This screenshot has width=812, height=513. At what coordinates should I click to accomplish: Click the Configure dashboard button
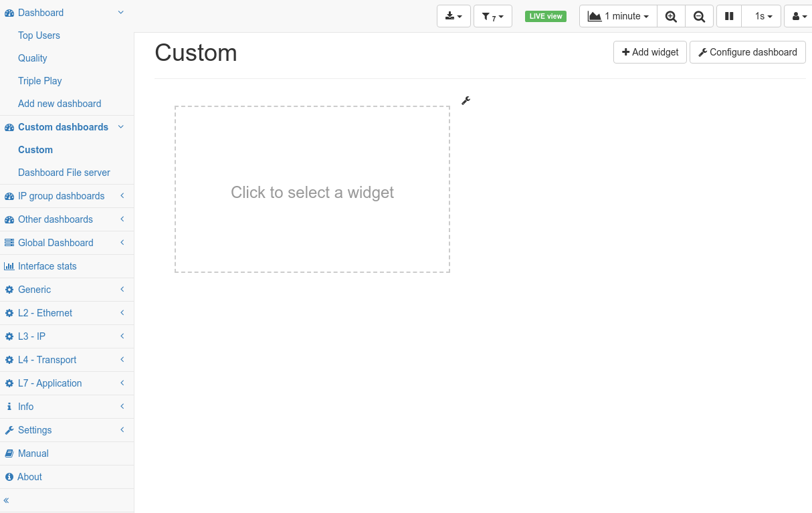point(748,52)
